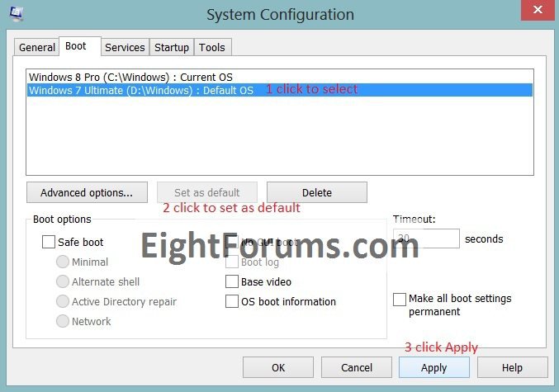Click OK to confirm settings
Screen dimensions: 559x392
278,367
